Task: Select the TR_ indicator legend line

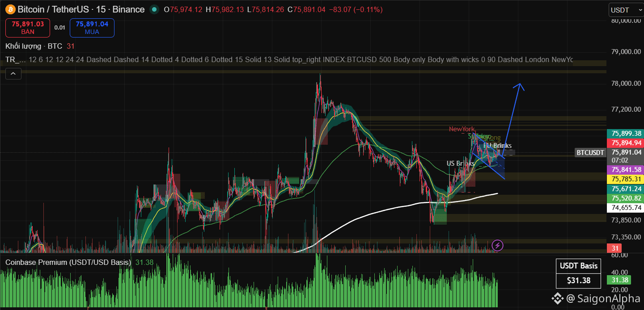Action: [289, 59]
